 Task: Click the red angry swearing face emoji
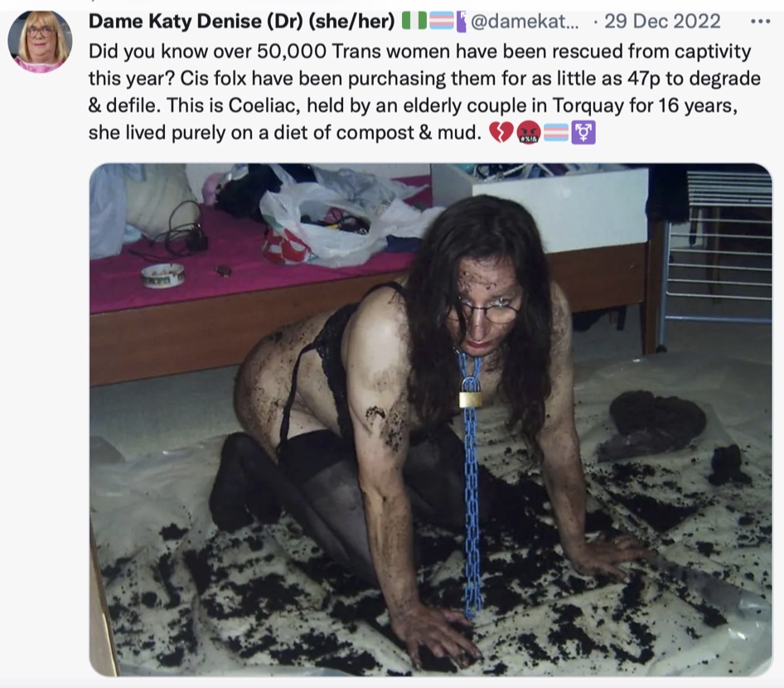click(529, 133)
